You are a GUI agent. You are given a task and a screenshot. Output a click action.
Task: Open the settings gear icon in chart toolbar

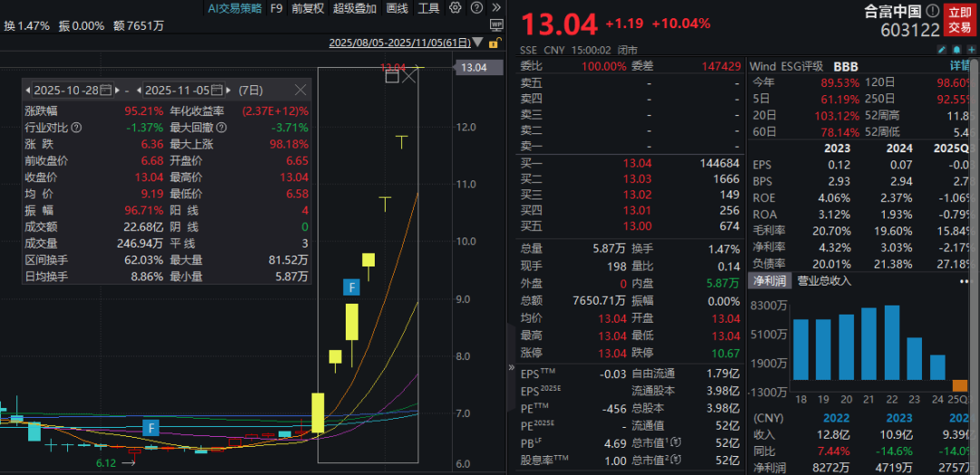tap(455, 8)
